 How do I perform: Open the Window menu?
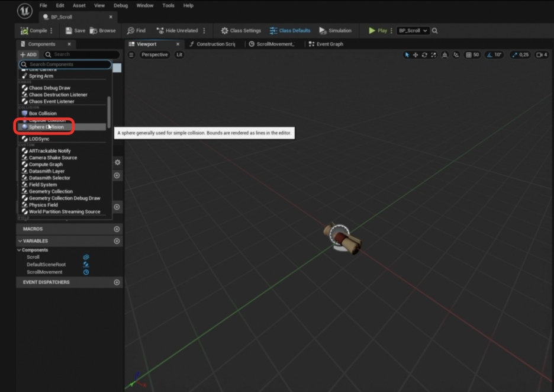click(x=145, y=5)
